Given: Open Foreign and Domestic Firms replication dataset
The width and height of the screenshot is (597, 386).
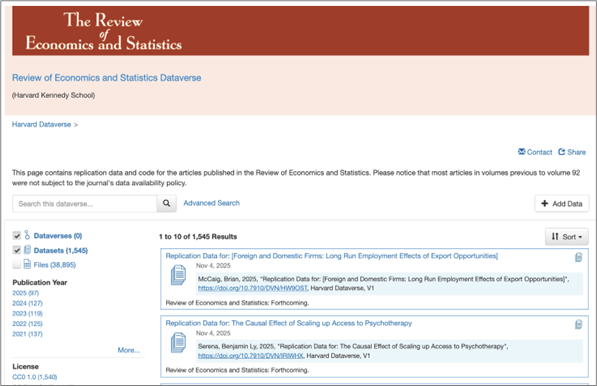Looking at the screenshot, I should pyautogui.click(x=332, y=256).
